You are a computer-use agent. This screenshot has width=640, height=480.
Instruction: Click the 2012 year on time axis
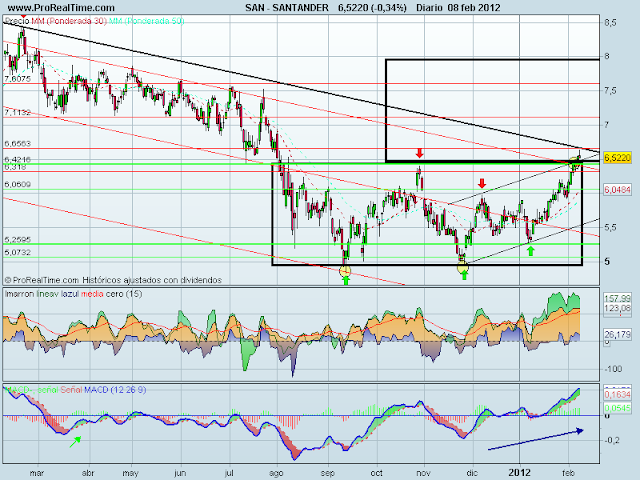[x=519, y=473]
